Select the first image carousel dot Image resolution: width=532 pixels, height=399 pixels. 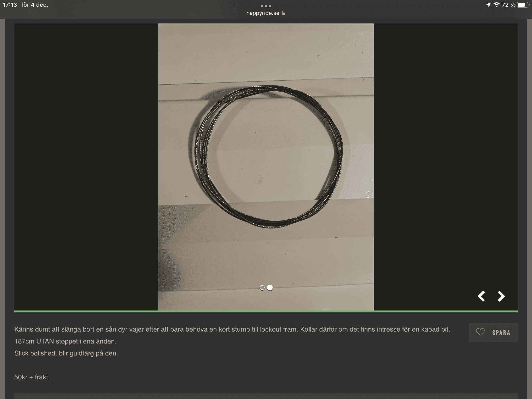262,287
